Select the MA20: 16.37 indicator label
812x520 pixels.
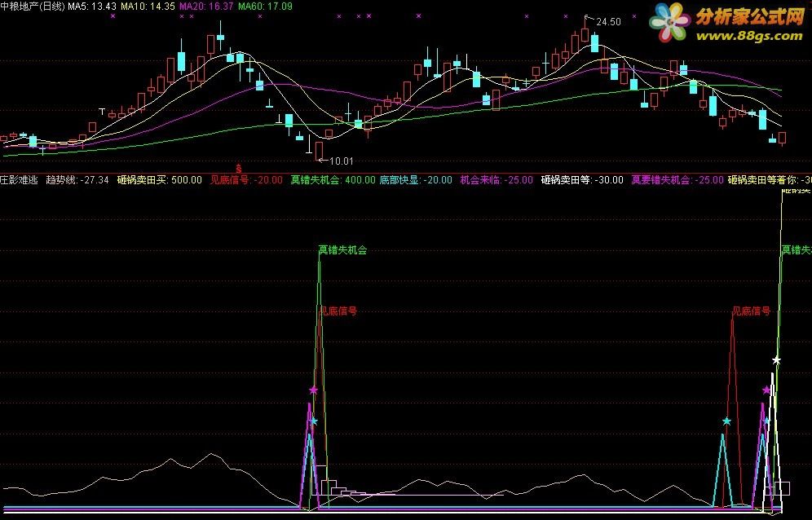[x=206, y=7]
